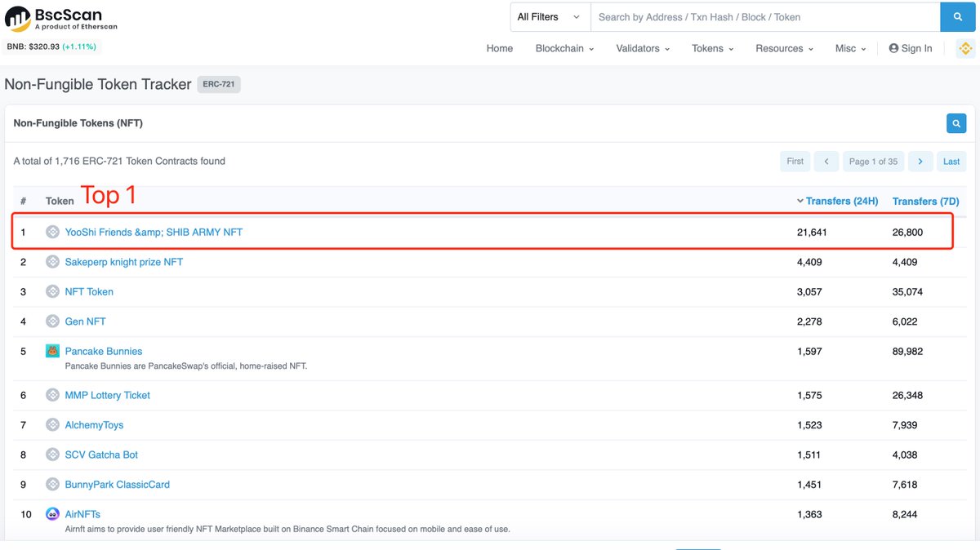Screen dimensions: 980x550
Task: Click the AirNFTs token icon
Action: (x=52, y=514)
